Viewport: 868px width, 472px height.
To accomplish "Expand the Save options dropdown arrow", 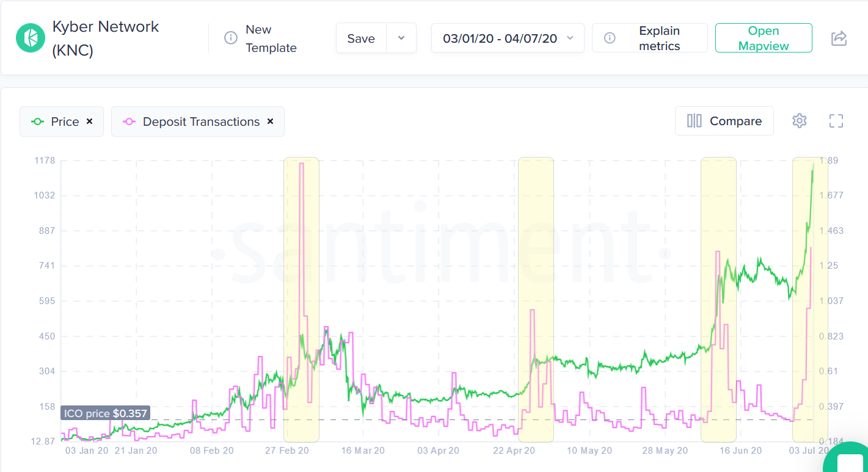I will 401,38.
